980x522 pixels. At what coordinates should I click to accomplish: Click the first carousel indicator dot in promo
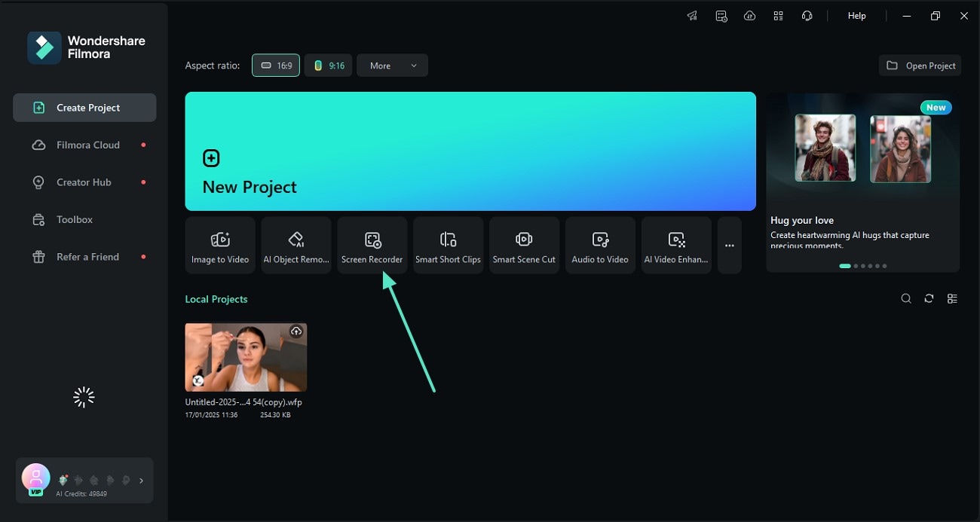tap(845, 266)
